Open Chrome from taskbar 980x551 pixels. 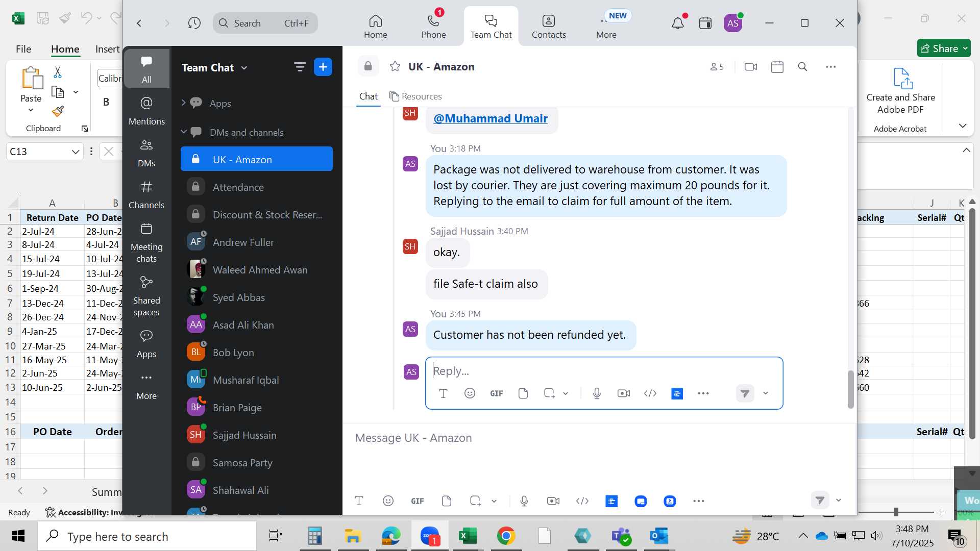click(x=506, y=536)
